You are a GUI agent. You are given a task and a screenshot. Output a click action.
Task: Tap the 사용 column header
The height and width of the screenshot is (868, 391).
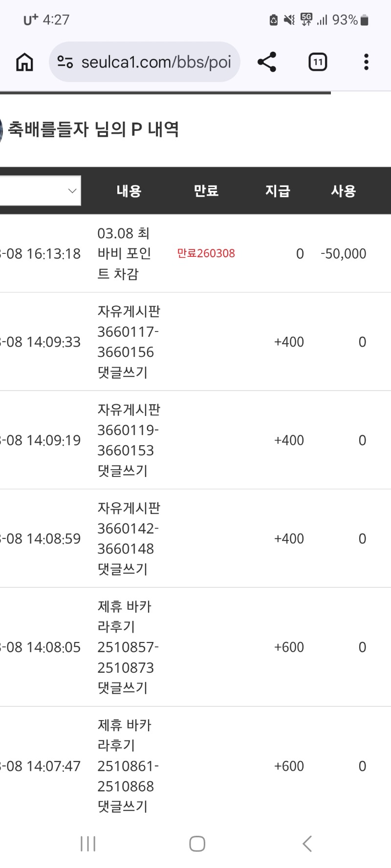[343, 191]
